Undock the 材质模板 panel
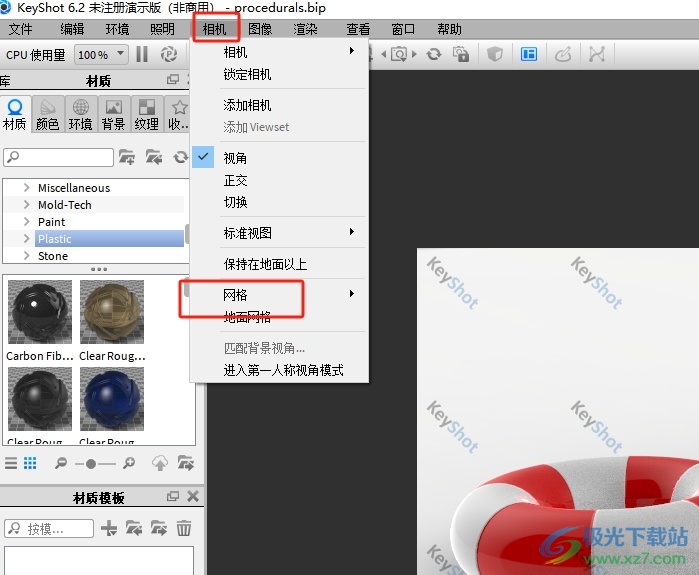Image resolution: width=699 pixels, height=575 pixels. [173, 496]
